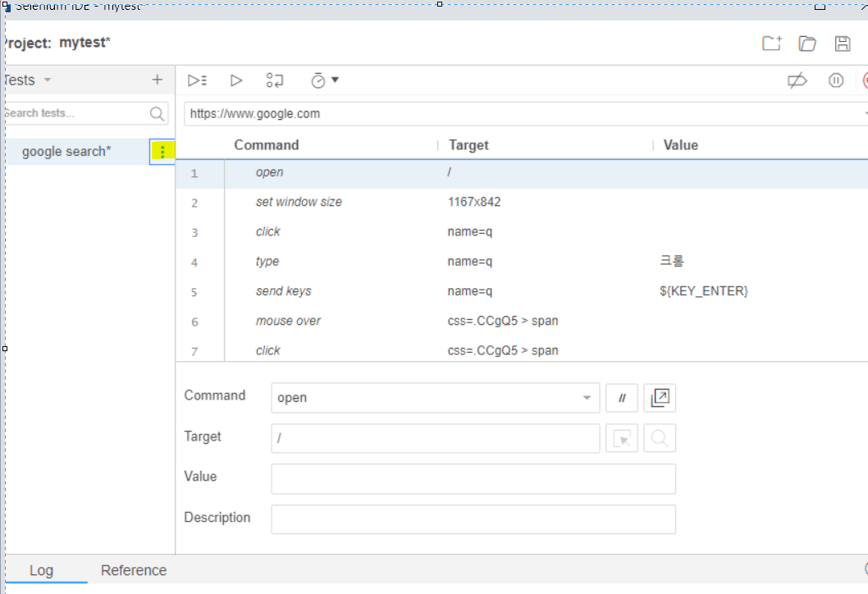Click the ${KEY_ENTER} value cell
The image size is (868, 594).
point(704,291)
